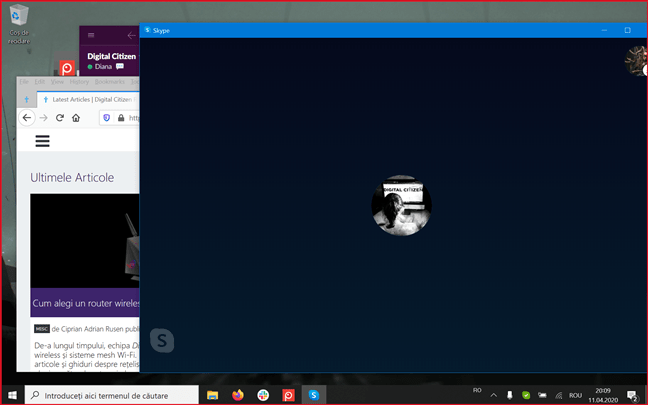Open Slack from the taskbar

point(263,395)
